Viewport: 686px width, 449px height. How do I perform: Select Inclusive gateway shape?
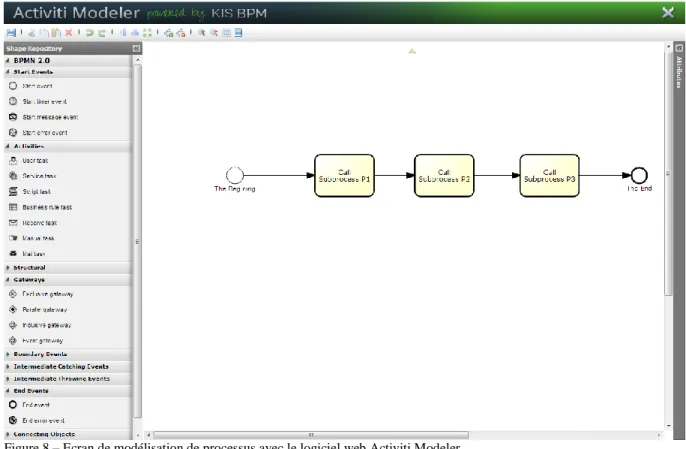tap(40, 325)
